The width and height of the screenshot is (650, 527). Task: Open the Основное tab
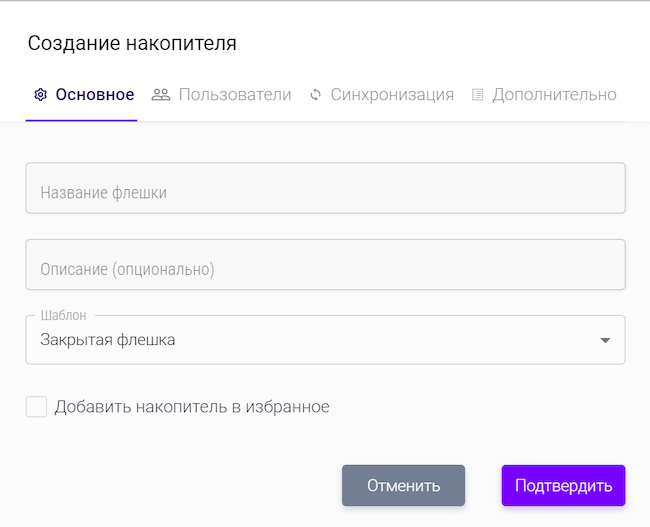click(94, 95)
